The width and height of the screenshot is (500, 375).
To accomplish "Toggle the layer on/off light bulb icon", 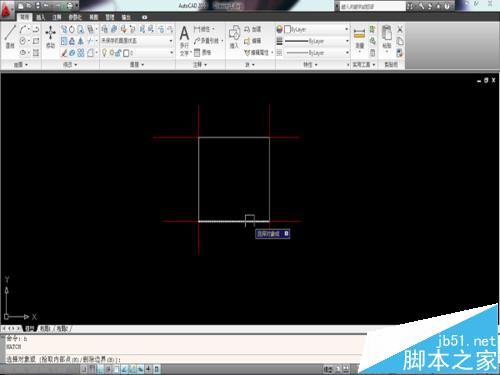I will [x=104, y=53].
